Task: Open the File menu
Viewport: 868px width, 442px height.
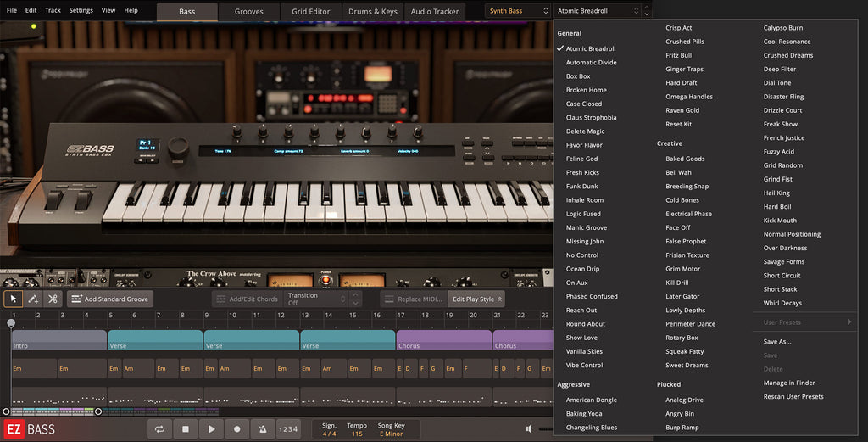Action: click(x=12, y=10)
